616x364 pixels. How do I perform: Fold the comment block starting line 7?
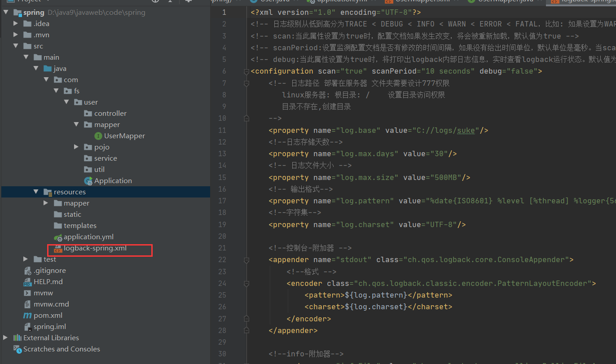point(246,83)
